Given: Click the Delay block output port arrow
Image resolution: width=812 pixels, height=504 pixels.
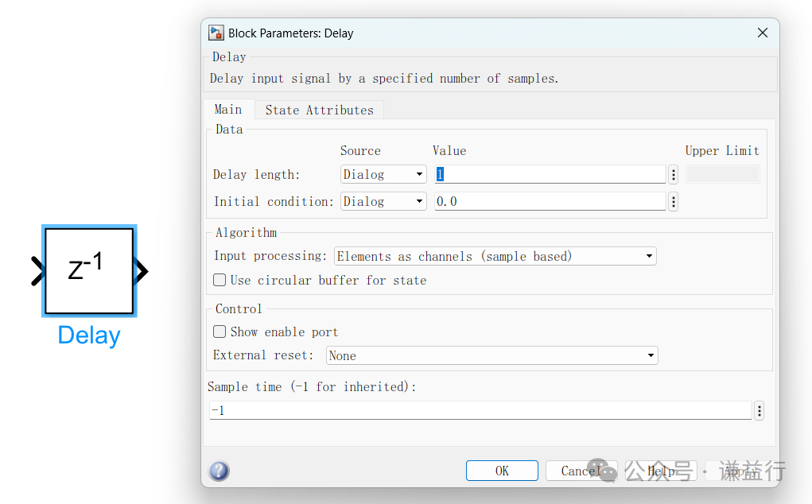Looking at the screenshot, I should tap(141, 271).
